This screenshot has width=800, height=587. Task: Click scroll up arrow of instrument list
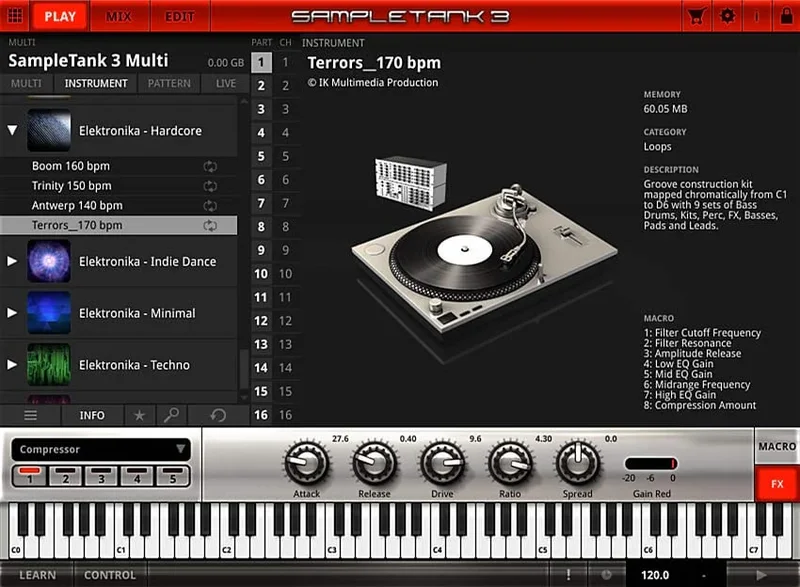coord(244,102)
